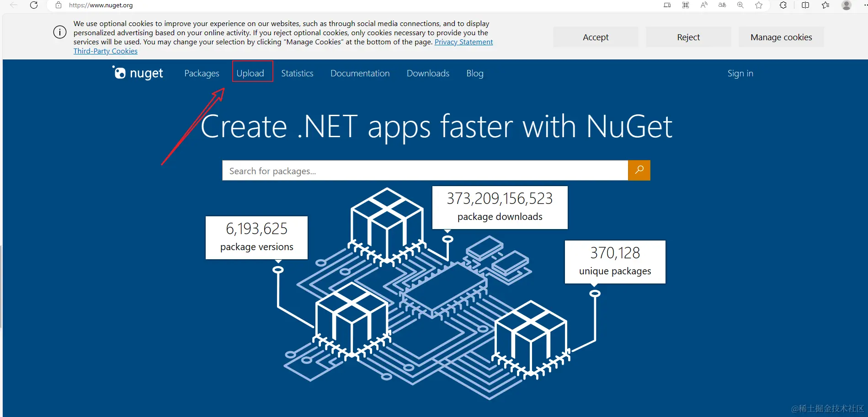The width and height of the screenshot is (868, 417).
Task: Open the Favorites list icon
Action: click(825, 5)
